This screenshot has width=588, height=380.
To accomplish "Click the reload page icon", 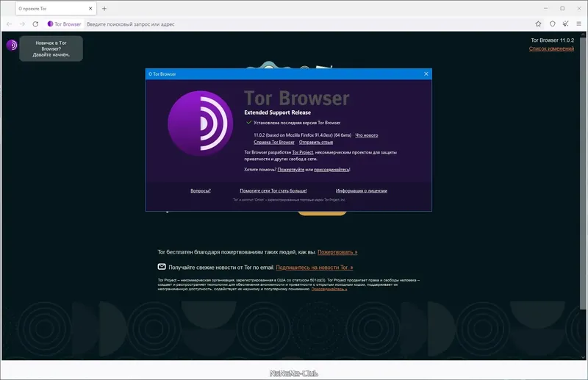I will click(x=35, y=24).
